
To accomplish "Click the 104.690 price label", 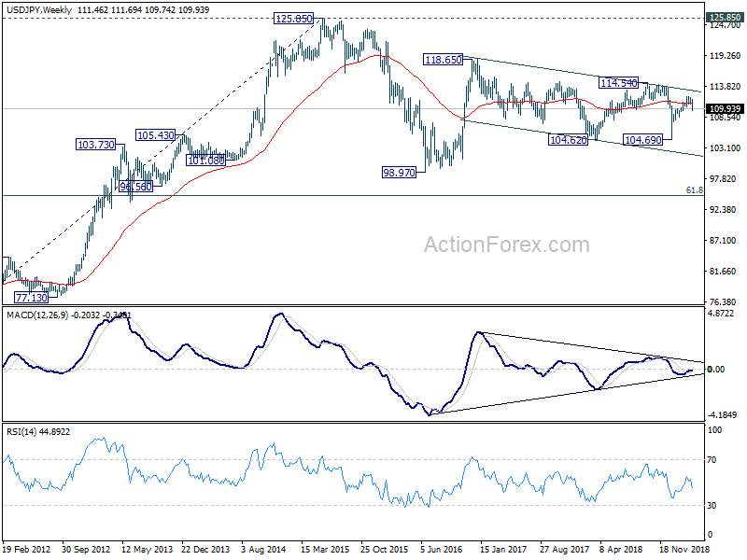I will coord(643,139).
